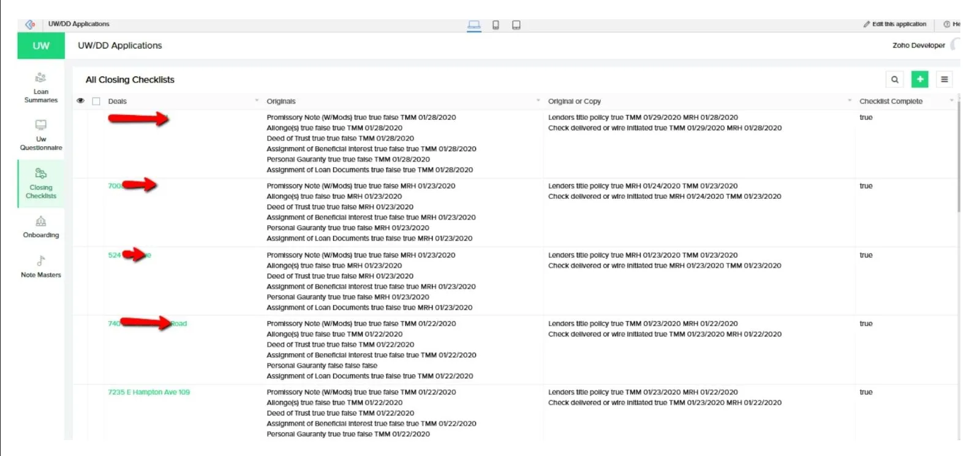Open the Onboarding section
Image resolution: width=980 pixels, height=456 pixels.
pyautogui.click(x=41, y=227)
